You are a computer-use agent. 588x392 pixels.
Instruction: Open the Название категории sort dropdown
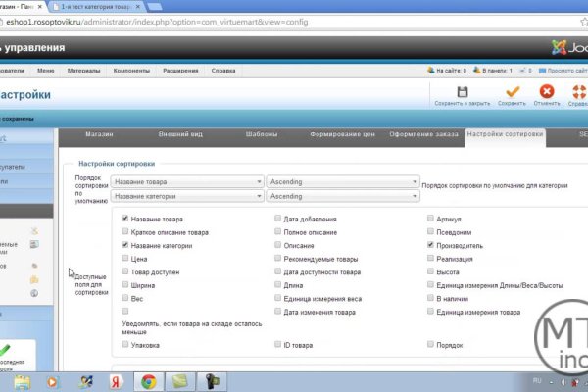tap(187, 196)
